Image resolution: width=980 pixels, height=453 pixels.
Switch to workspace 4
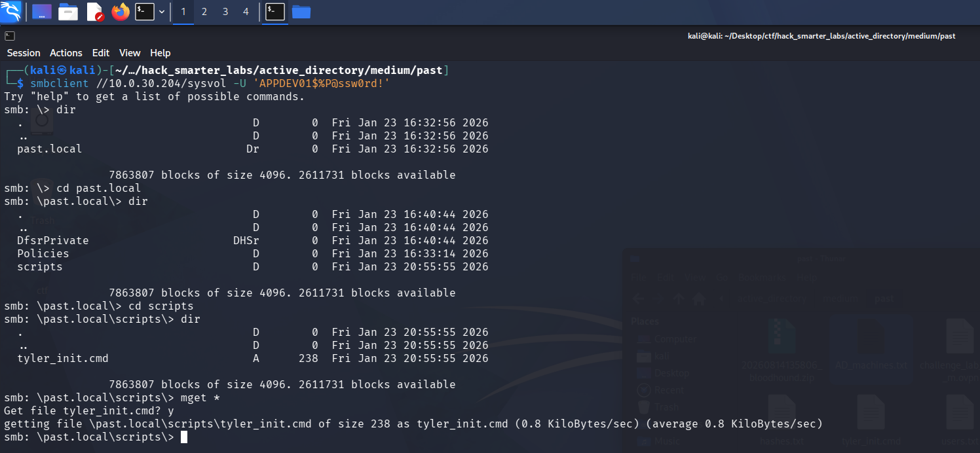(x=246, y=12)
